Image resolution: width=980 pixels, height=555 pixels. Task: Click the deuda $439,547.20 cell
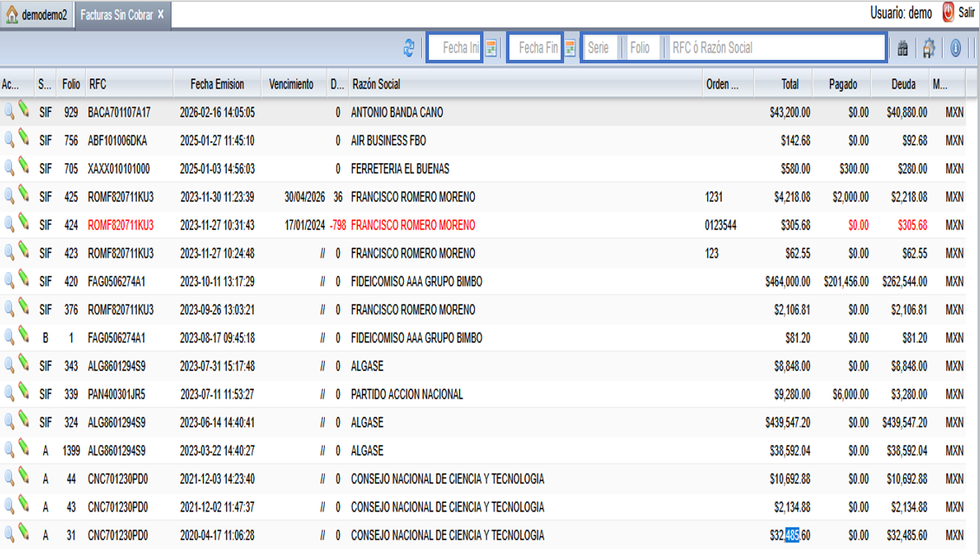pyautogui.click(x=905, y=422)
